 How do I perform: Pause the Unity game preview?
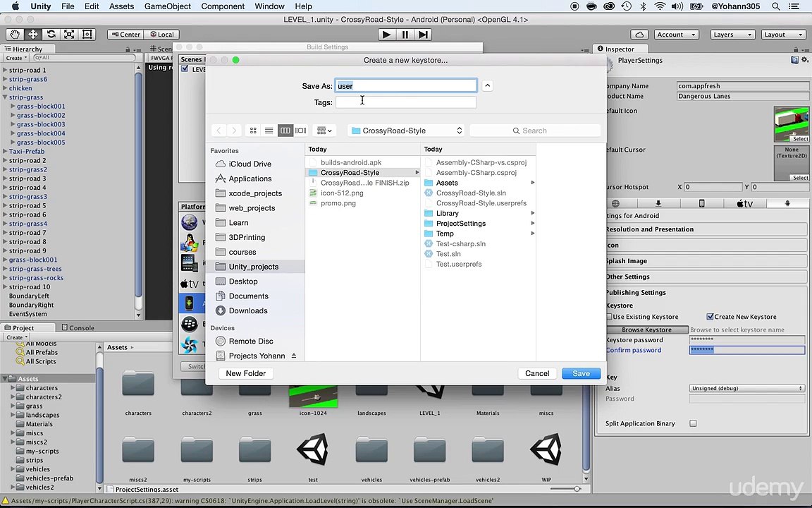click(x=405, y=34)
